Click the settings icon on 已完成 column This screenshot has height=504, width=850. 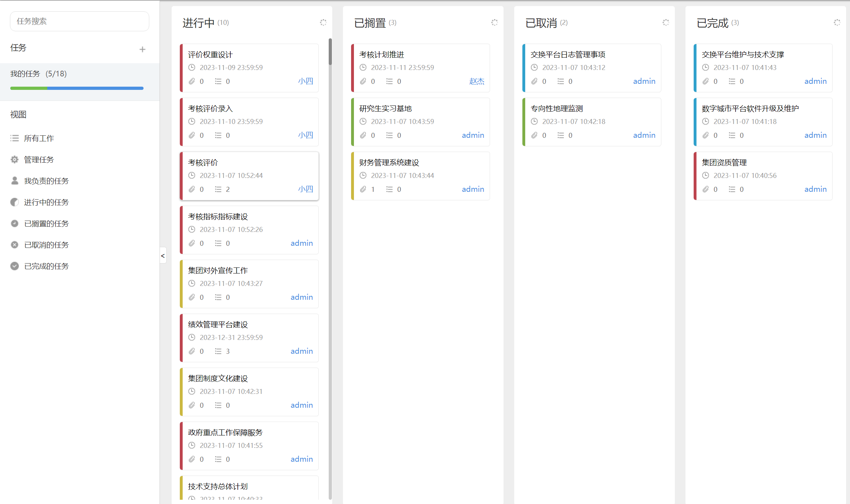click(837, 22)
